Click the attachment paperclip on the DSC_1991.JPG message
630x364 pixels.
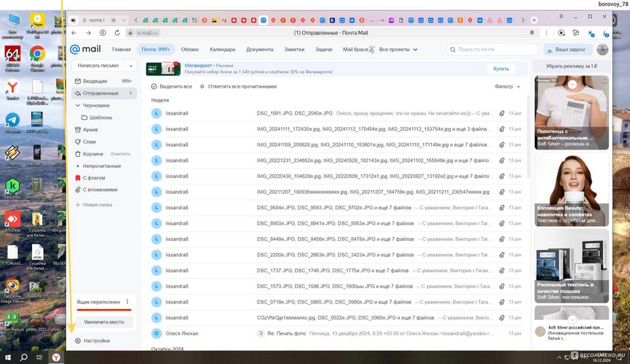pyautogui.click(x=502, y=113)
